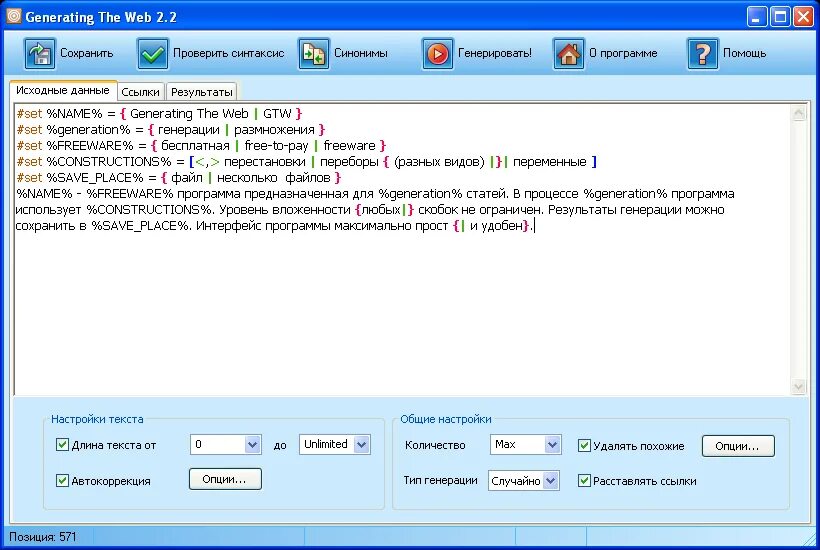This screenshot has height=550, width=820.
Task: Click the question mark Помощь icon
Action: 703,53
